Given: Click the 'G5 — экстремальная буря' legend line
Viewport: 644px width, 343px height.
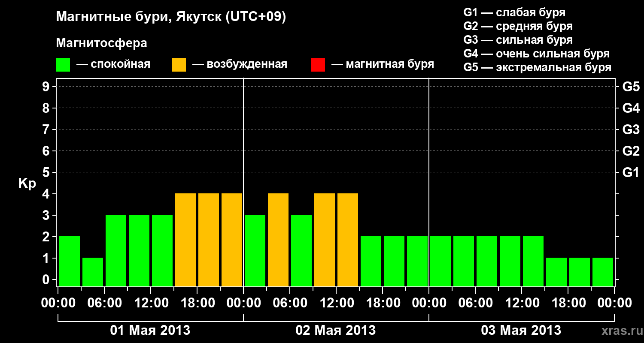Looking at the screenshot, I should (538, 67).
